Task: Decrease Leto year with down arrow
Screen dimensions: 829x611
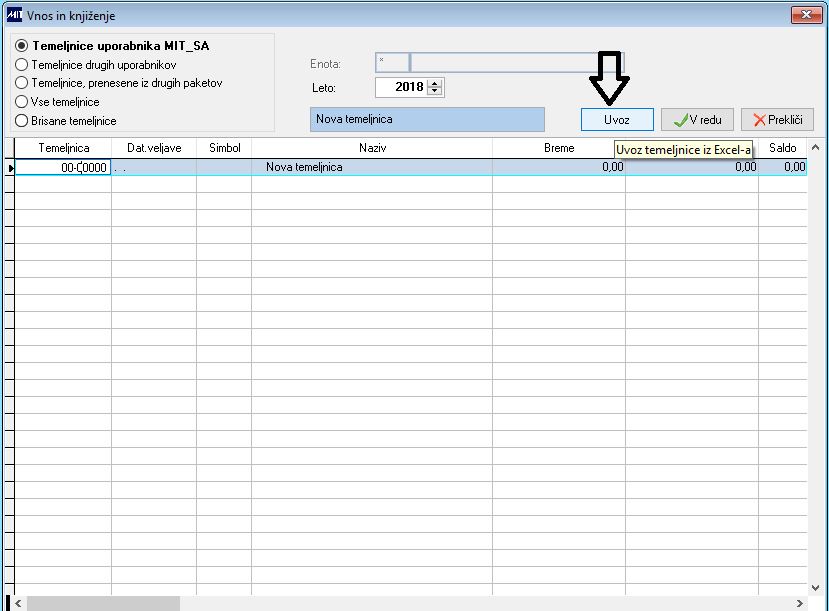Action: pos(435,91)
